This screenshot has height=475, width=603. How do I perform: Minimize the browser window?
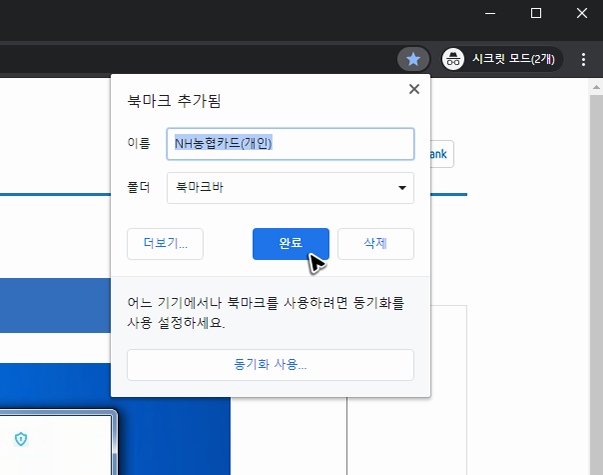click(490, 13)
